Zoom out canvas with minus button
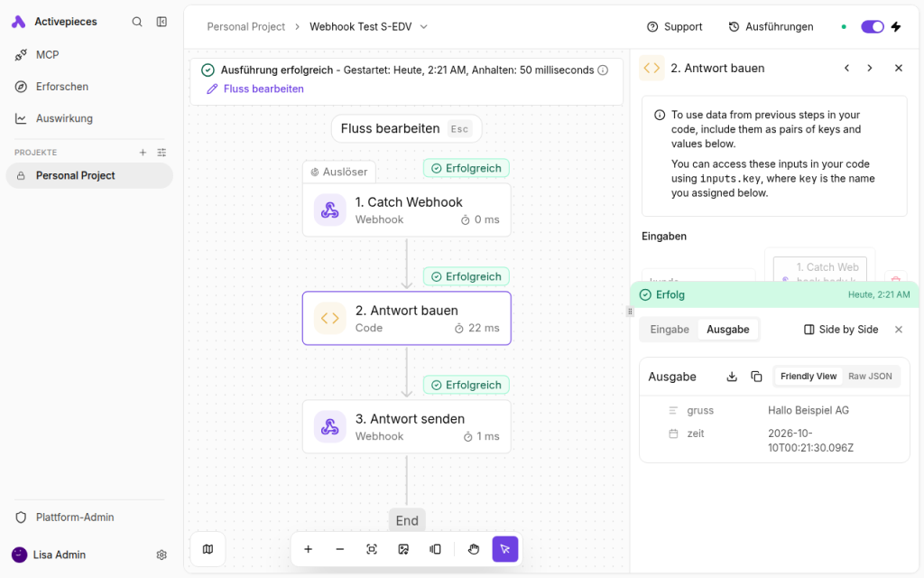The image size is (924, 578). pyautogui.click(x=340, y=549)
